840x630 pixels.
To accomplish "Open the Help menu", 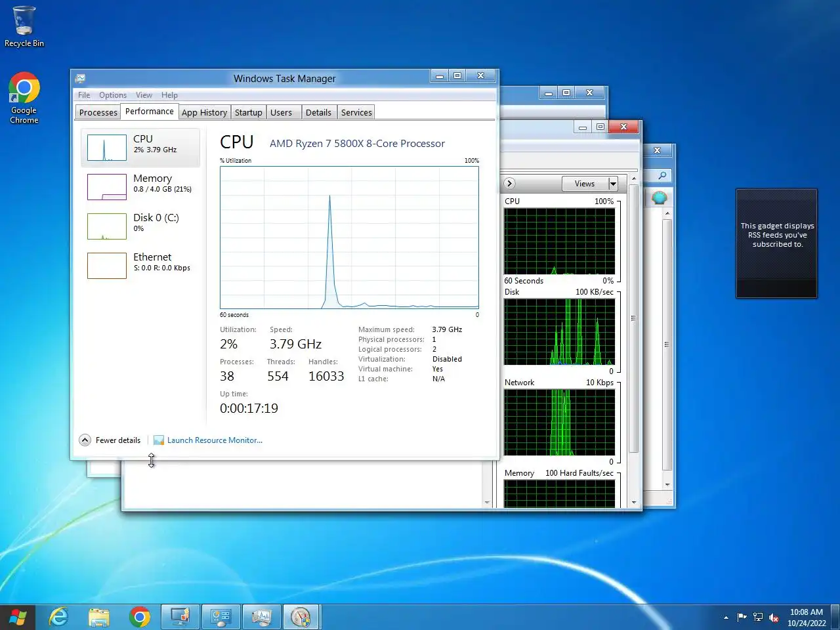I will tap(169, 95).
